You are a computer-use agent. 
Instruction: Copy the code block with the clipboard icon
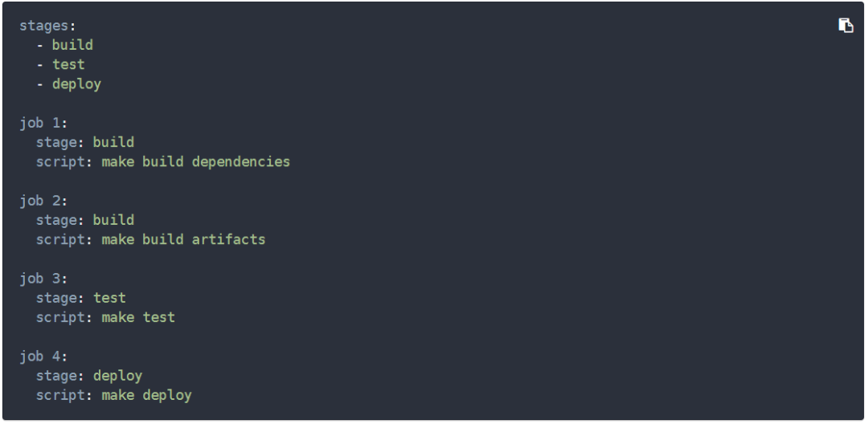click(845, 26)
